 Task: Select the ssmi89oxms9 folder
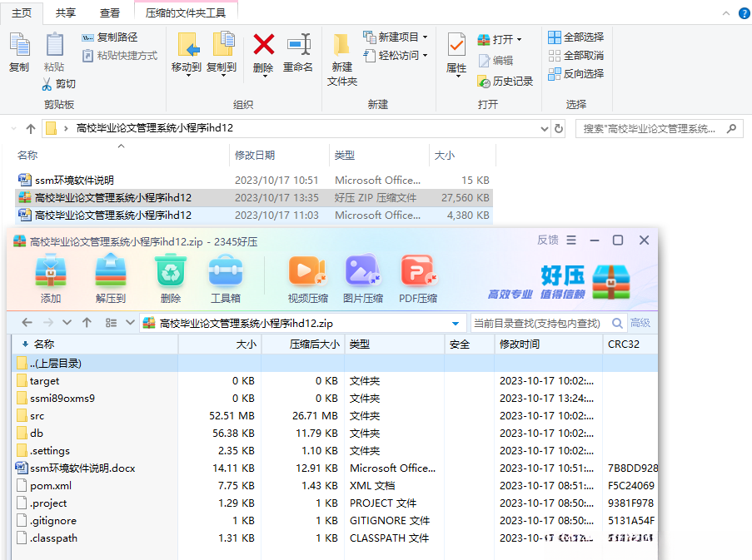[334, 398]
